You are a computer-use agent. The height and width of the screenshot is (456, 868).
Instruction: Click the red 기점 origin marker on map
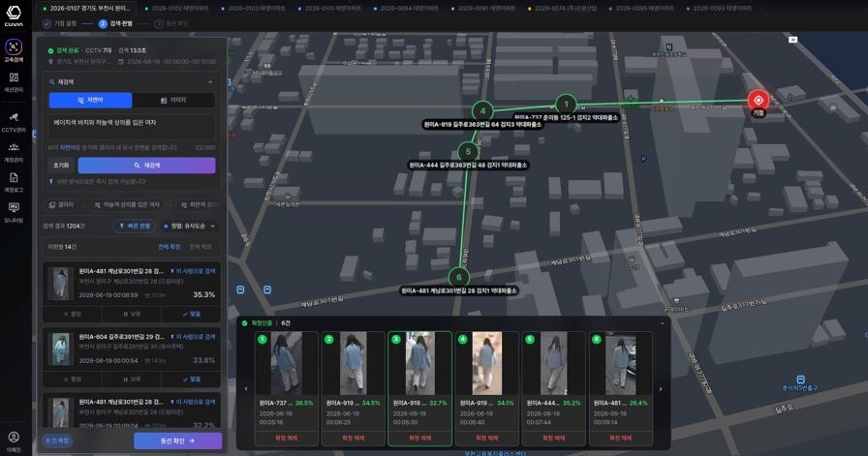pyautogui.click(x=758, y=100)
